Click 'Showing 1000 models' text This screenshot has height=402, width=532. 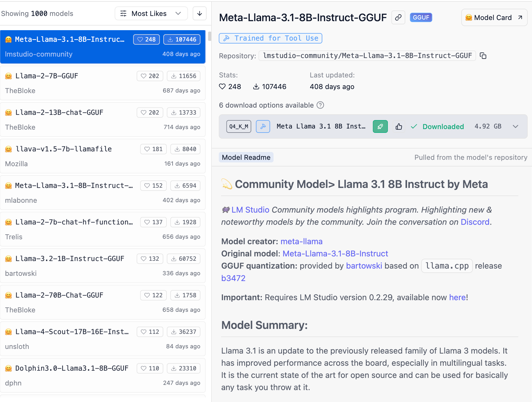tap(37, 13)
